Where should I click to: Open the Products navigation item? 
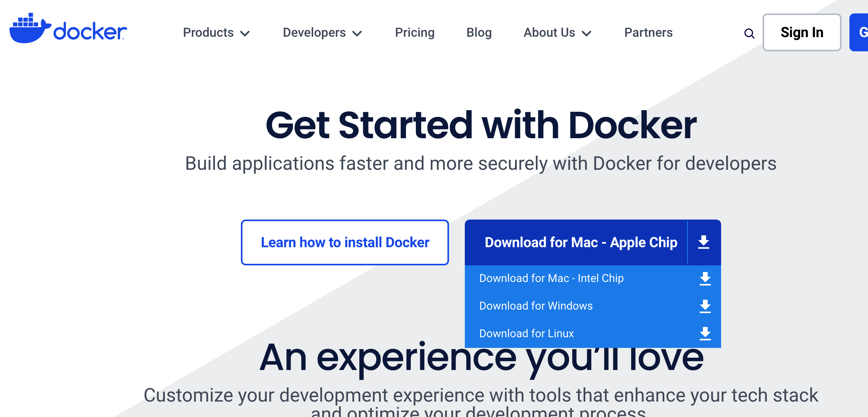pos(216,32)
